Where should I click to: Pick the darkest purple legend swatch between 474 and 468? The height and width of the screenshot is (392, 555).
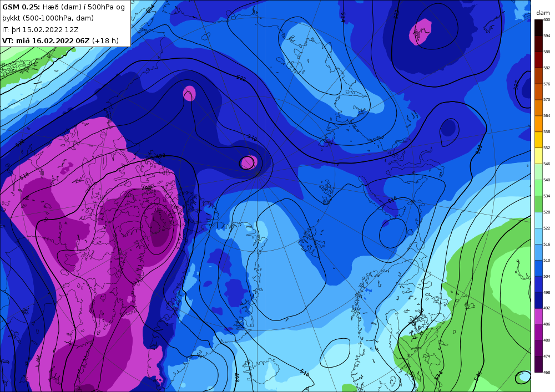tap(538, 364)
